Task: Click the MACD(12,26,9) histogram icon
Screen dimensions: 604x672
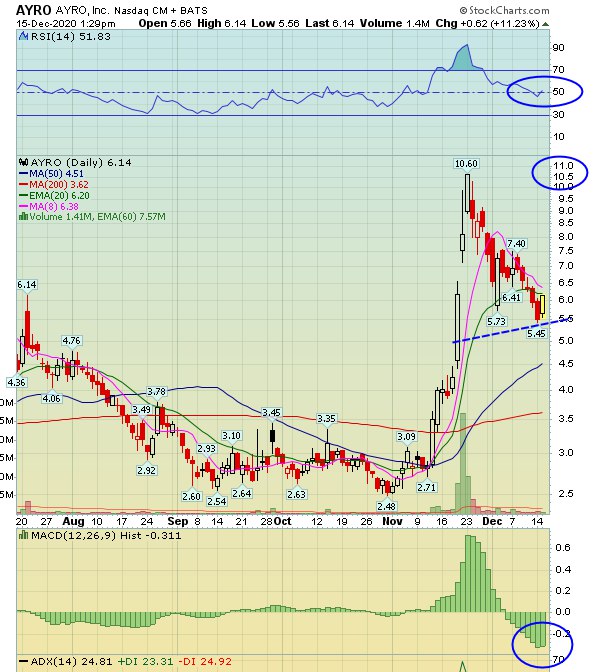Action: [x=24, y=535]
